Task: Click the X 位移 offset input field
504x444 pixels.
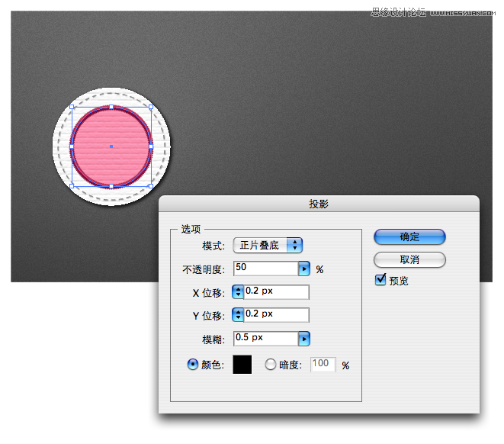Action: pos(277,292)
